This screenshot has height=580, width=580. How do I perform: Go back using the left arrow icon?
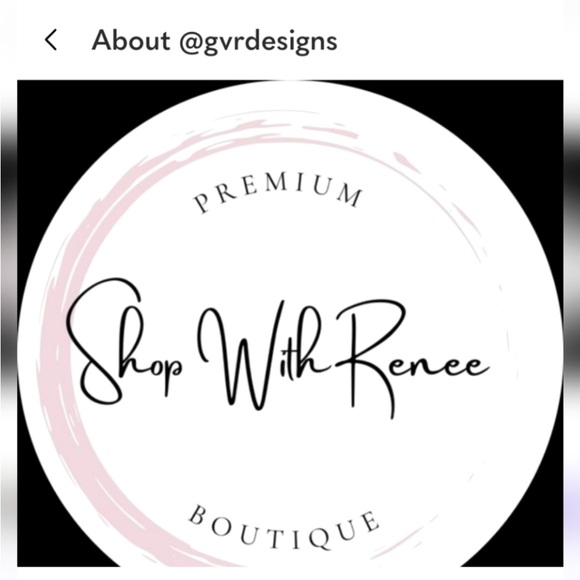51,40
